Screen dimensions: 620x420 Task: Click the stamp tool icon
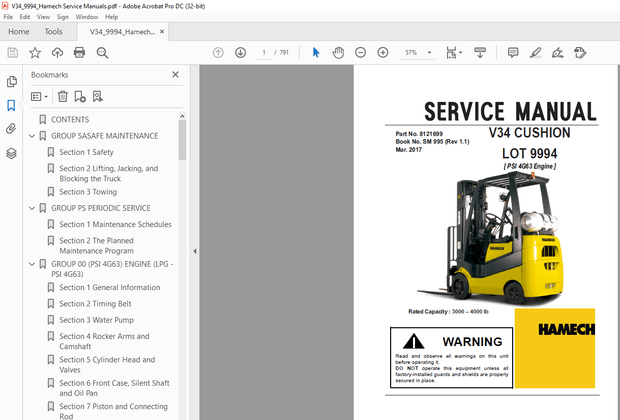(580, 53)
